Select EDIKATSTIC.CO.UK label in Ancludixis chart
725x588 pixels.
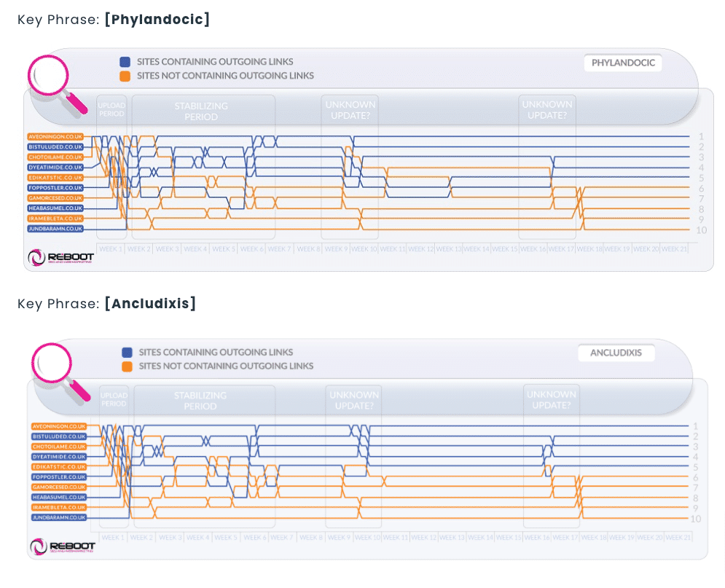coord(59,466)
